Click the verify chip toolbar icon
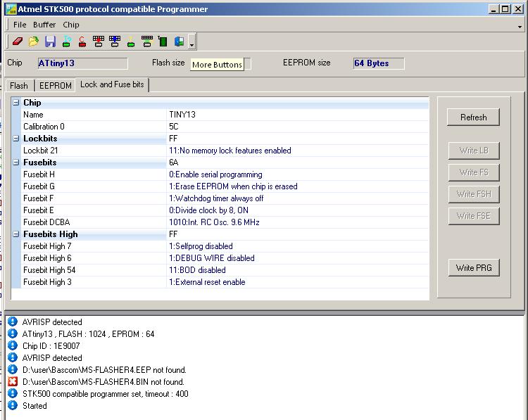The width and height of the screenshot is (528, 420). (147, 42)
